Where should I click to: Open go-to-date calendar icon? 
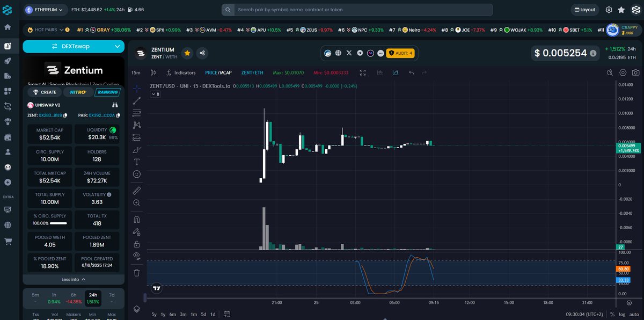coord(227,314)
